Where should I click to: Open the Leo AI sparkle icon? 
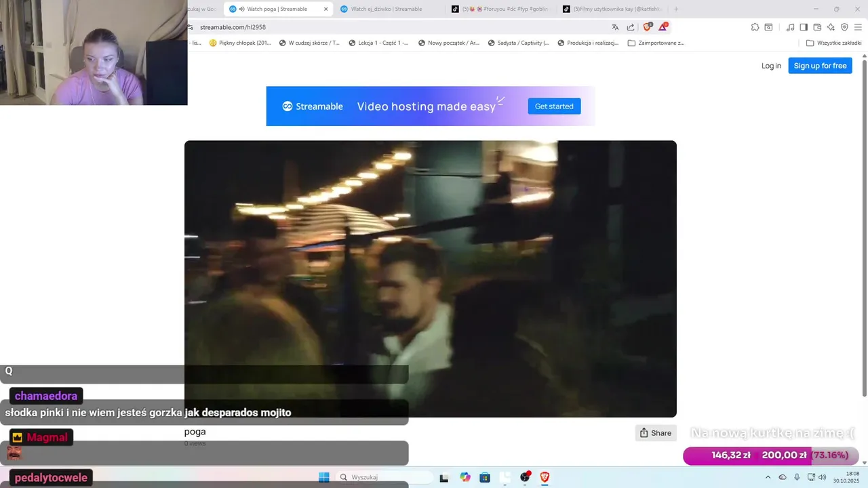click(x=831, y=27)
